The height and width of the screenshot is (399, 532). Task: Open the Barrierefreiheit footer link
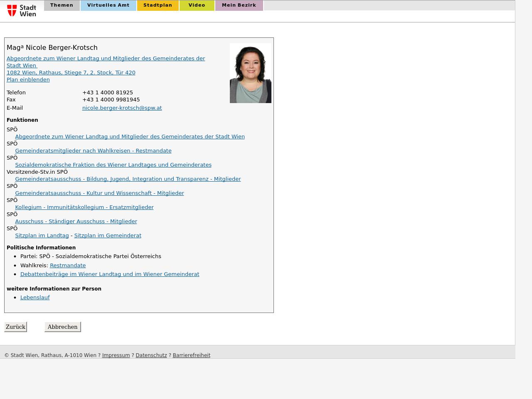(x=192, y=355)
